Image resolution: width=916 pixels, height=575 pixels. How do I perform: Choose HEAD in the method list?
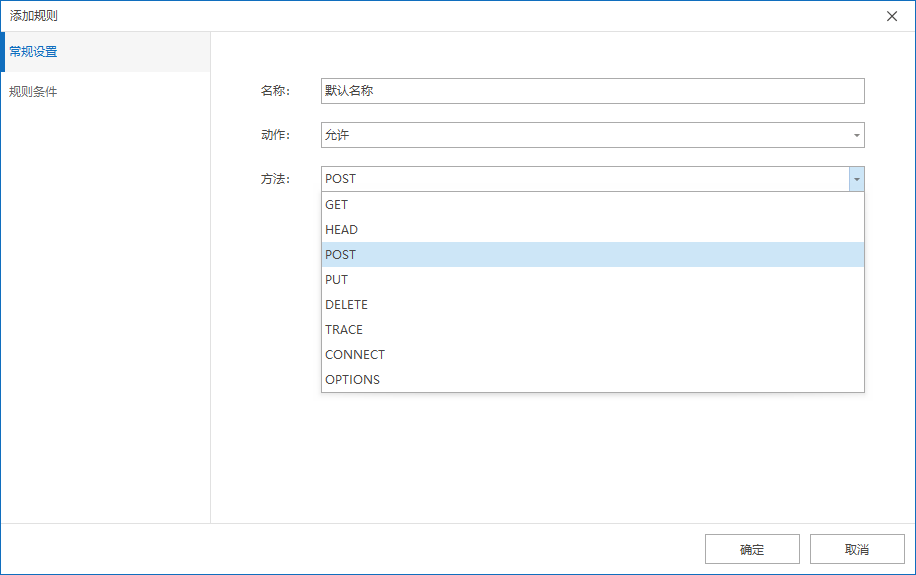point(592,229)
